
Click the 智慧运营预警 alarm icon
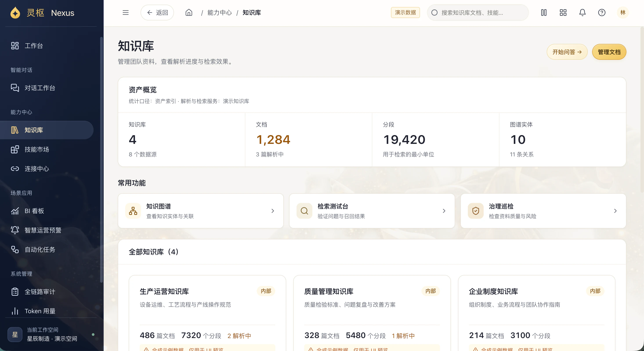15,230
